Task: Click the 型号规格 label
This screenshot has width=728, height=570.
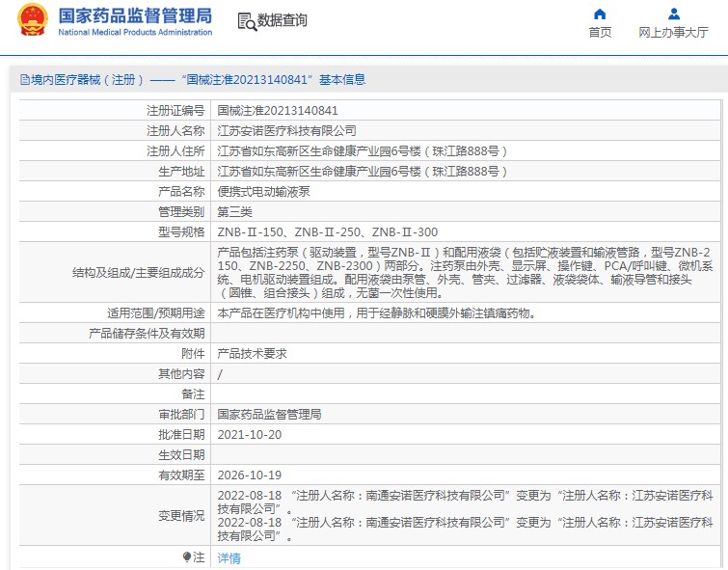Action: (x=181, y=232)
